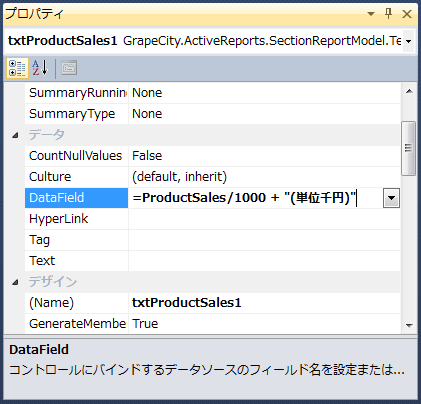This screenshot has height=404, width=421.
Task: Select the SummaryType property name
Action: [x=72, y=114]
